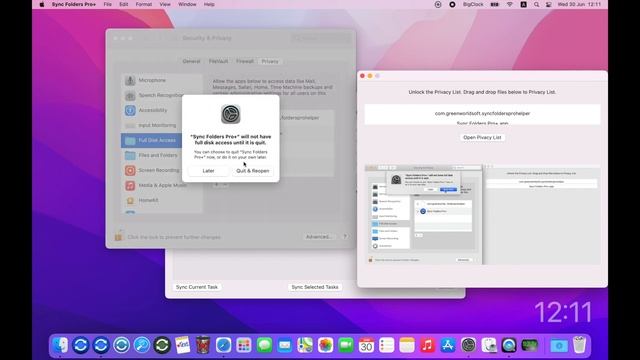Click the battery status icon
The height and width of the screenshot is (360, 640).
(x=495, y=4)
